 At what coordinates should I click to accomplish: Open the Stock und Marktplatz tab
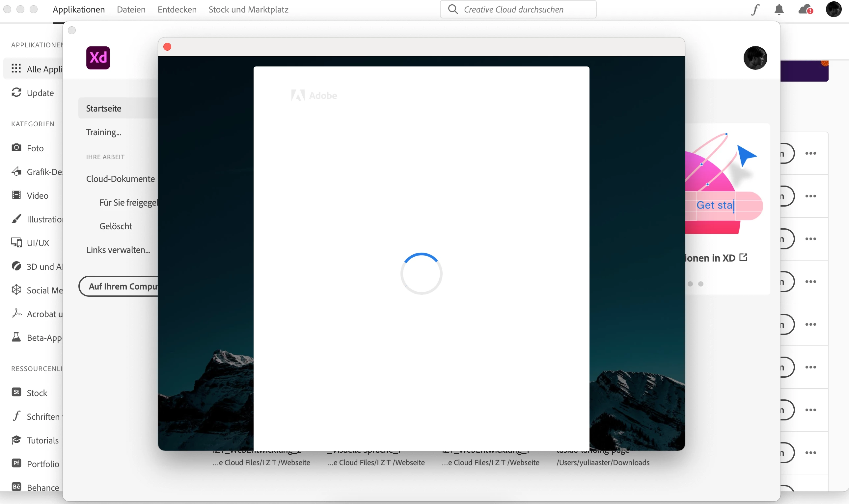[x=248, y=10]
